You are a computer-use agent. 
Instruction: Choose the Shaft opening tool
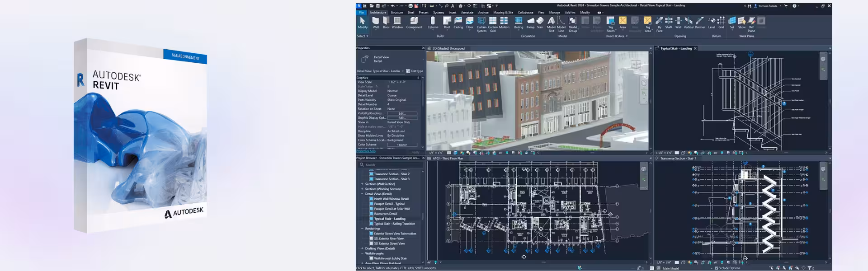669,23
